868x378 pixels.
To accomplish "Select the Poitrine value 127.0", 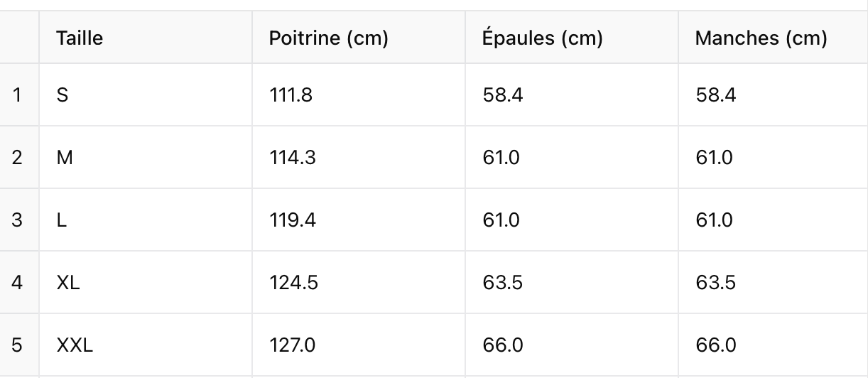I will pyautogui.click(x=292, y=345).
